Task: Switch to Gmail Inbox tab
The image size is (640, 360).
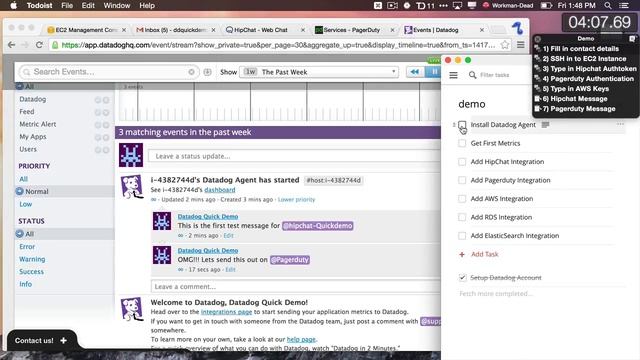Action: point(175,30)
